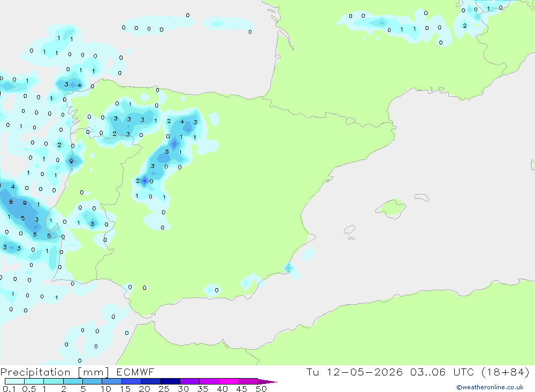535x392 pixels.
Task: Click the 25 to 30 mm legend color
Action: point(170,381)
